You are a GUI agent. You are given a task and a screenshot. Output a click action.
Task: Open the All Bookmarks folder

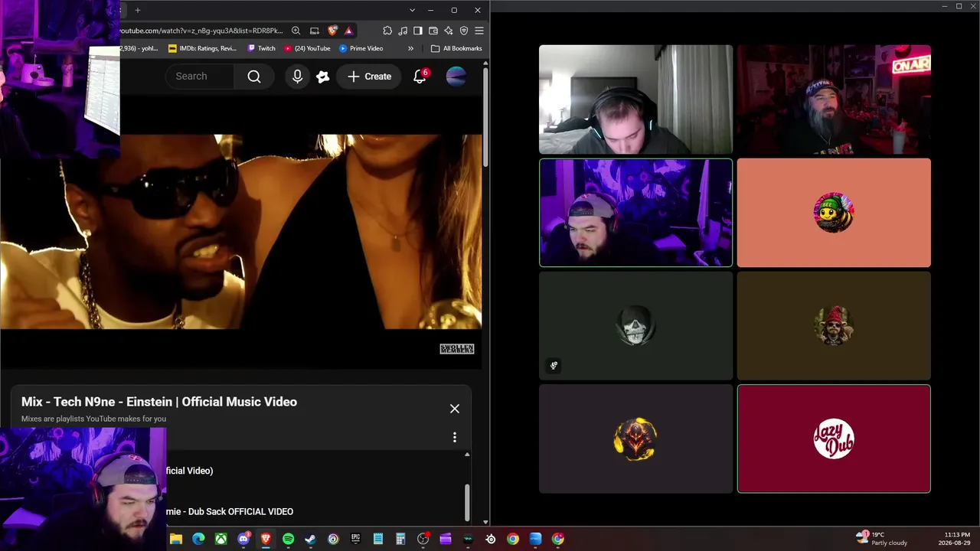point(456,48)
